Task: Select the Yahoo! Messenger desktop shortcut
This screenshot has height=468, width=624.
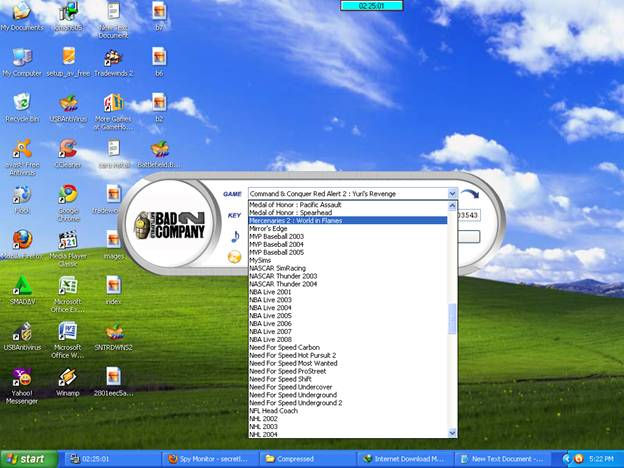Action: [22, 386]
